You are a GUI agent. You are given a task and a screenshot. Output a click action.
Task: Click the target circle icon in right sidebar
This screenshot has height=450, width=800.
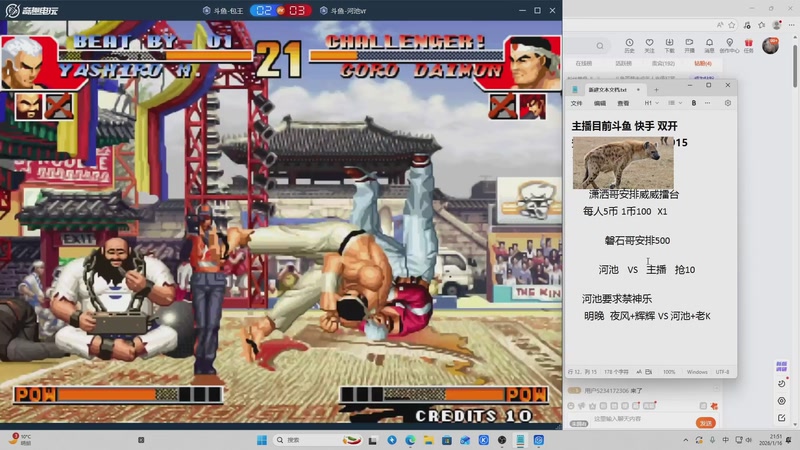pos(782,401)
